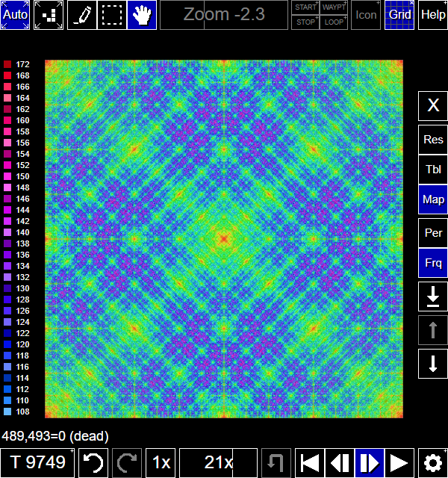Viewport: 448px width, 478px height.
Task: Click the START waypoint button
Action: click(x=305, y=7)
